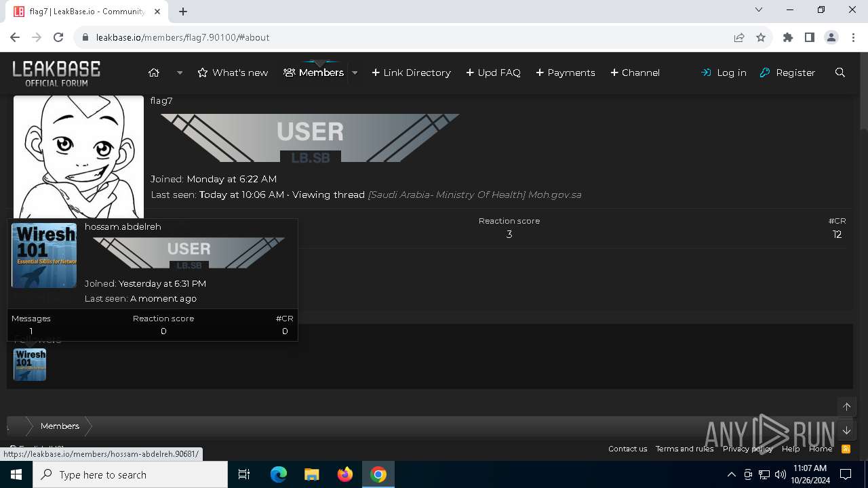The image size is (868, 488).
Task: Click the address bar URL
Action: (183, 37)
